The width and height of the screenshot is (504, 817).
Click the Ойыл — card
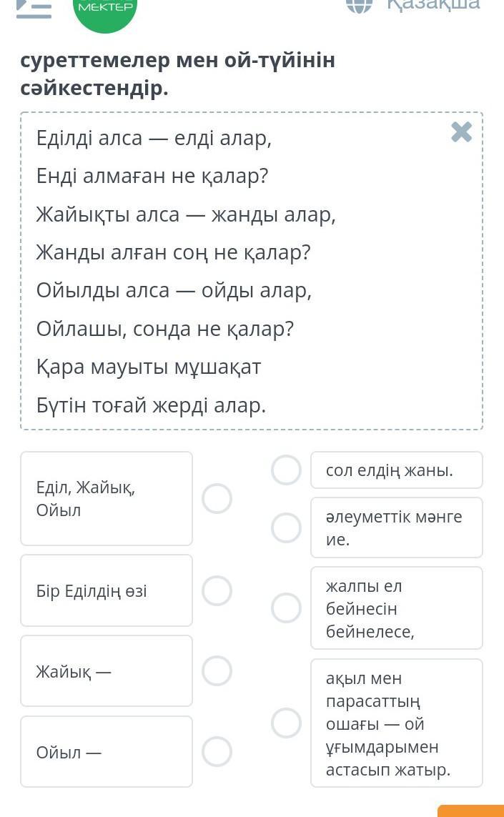pyautogui.click(x=107, y=751)
